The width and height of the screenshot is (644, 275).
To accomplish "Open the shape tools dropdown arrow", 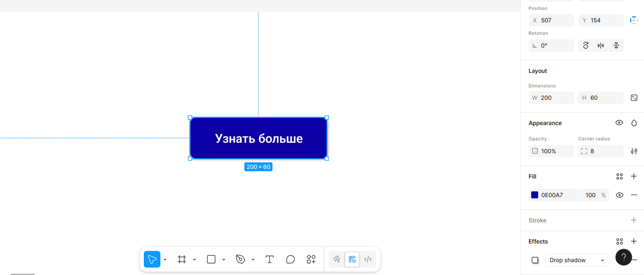I will pyautogui.click(x=223, y=259).
